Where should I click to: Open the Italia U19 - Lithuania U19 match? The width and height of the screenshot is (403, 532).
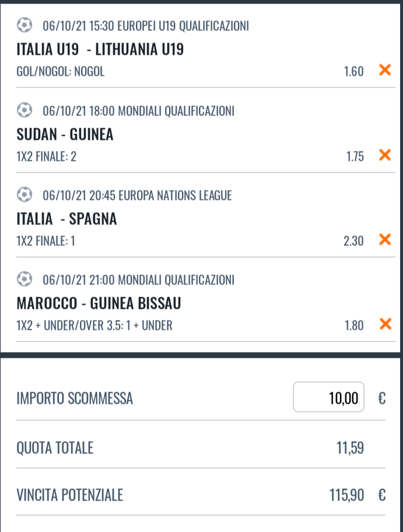click(100, 49)
